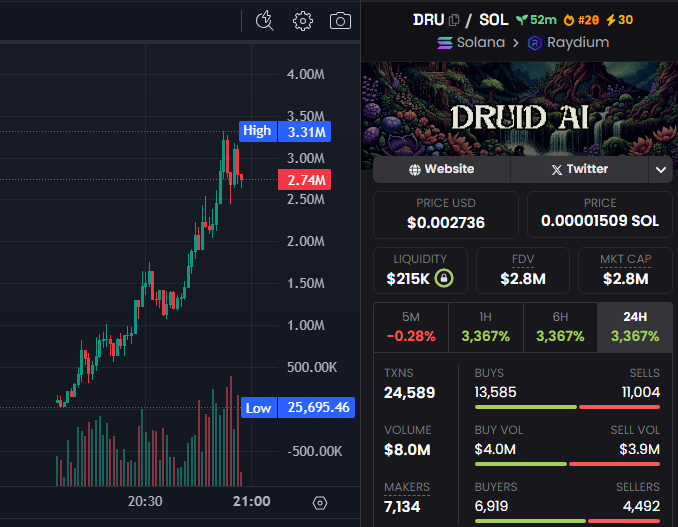Click the LIQUIDITY $215K value
678x527 pixels.
(x=408, y=279)
